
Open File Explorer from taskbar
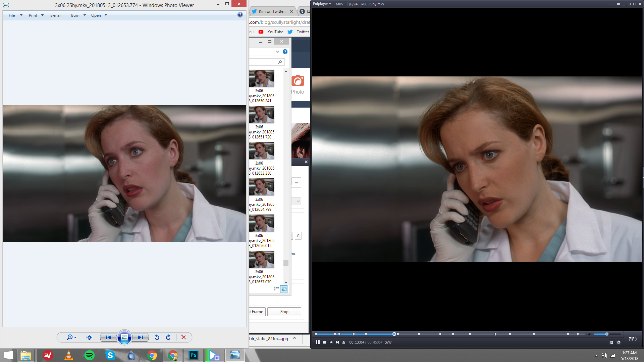[26, 355]
